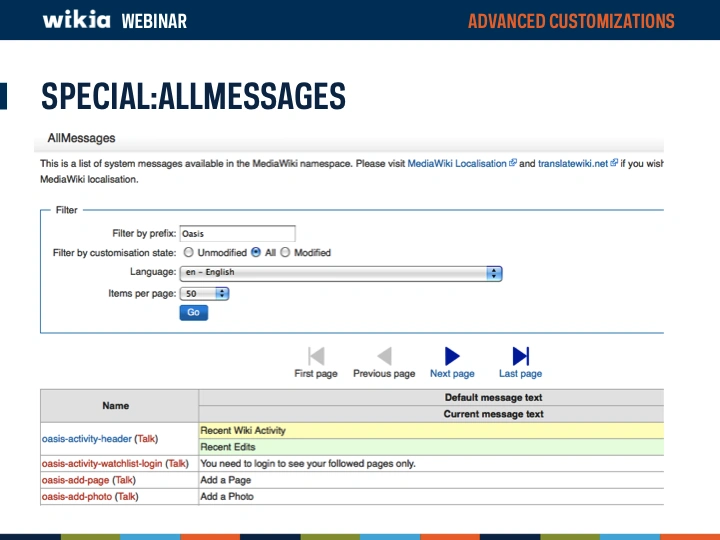The height and width of the screenshot is (540, 720).
Task: Open Talk link for oasis-activity-header
Action: (x=146, y=438)
